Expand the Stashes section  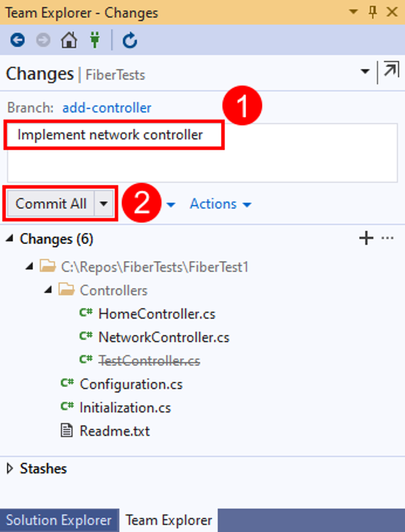[x=11, y=469]
